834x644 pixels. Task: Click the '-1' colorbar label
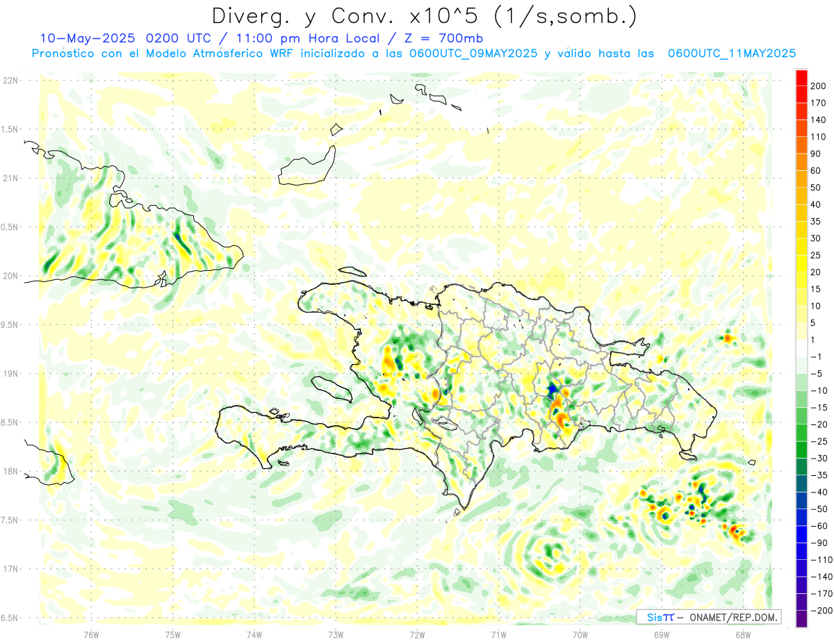point(816,356)
